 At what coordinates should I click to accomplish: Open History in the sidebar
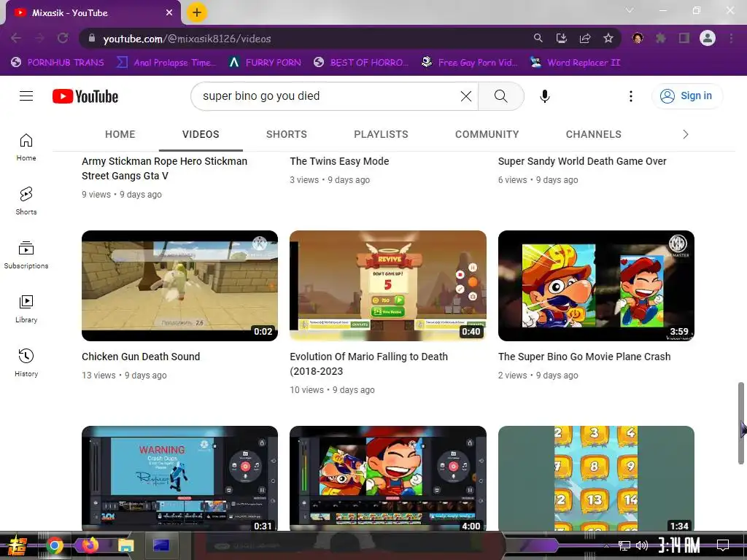pos(26,363)
